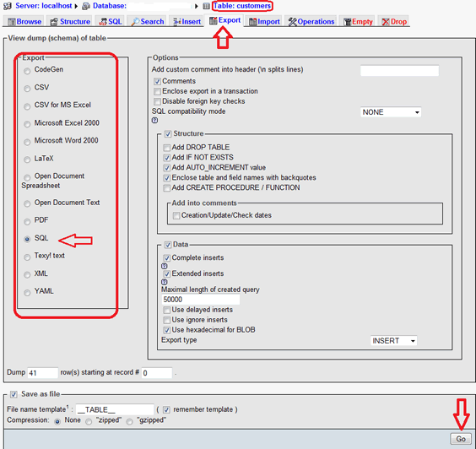
Task: Open Export type INSERT dropdown
Action: pos(394,341)
